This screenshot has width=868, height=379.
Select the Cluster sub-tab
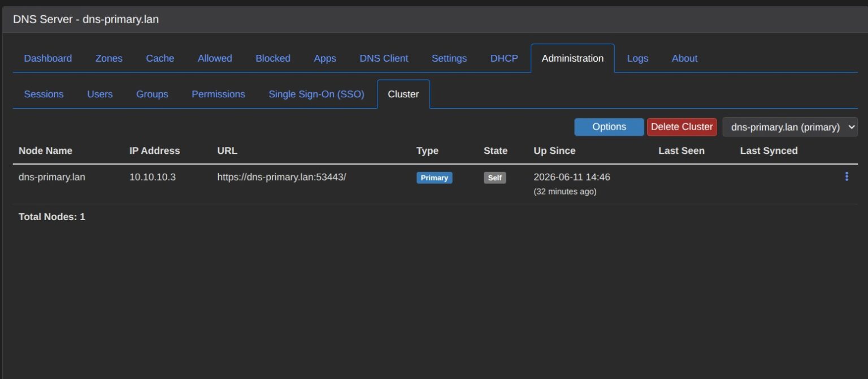pos(403,94)
